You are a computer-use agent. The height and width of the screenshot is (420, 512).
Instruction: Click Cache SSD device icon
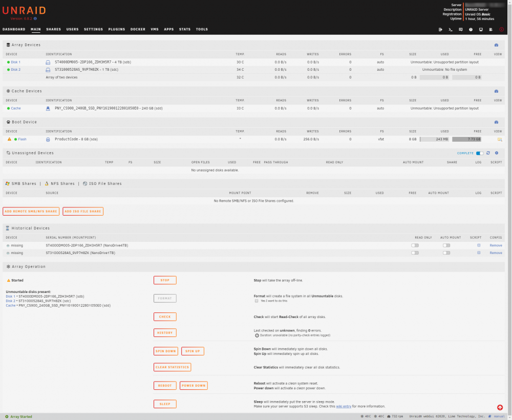pos(48,109)
